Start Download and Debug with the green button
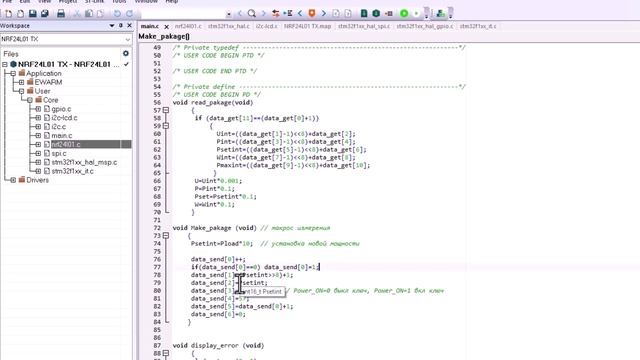640x360 pixels. (404, 13)
